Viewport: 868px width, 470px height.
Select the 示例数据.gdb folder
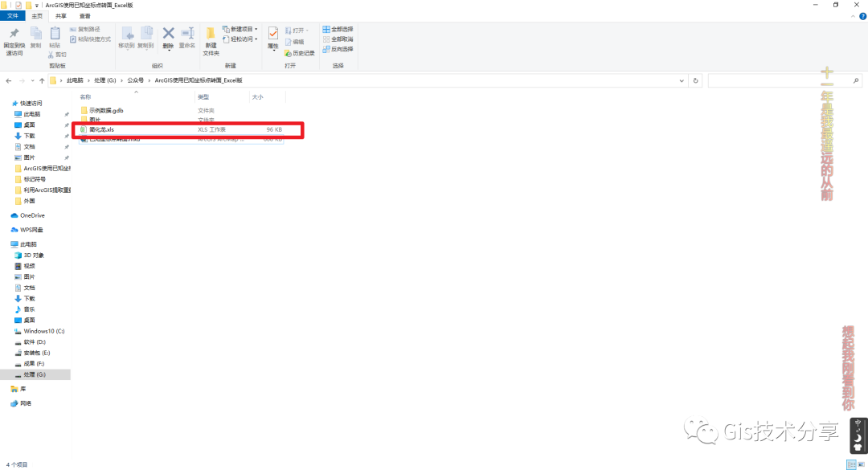point(106,110)
